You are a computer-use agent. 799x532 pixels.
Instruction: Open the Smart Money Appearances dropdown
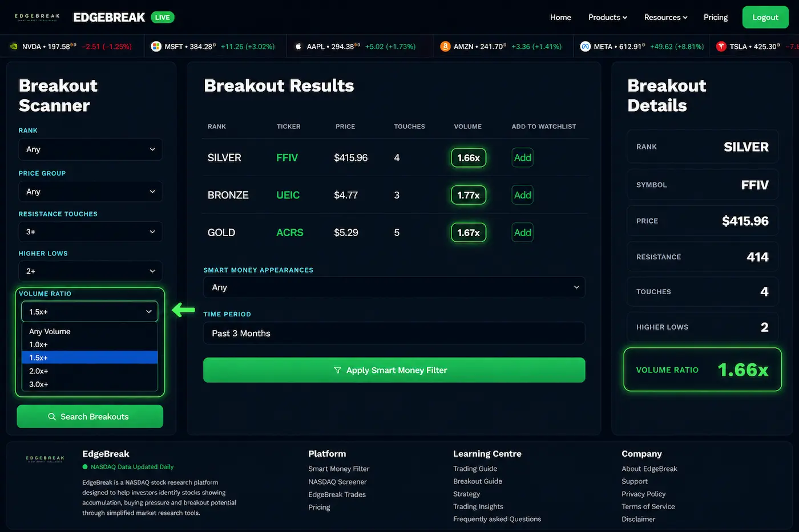(394, 287)
